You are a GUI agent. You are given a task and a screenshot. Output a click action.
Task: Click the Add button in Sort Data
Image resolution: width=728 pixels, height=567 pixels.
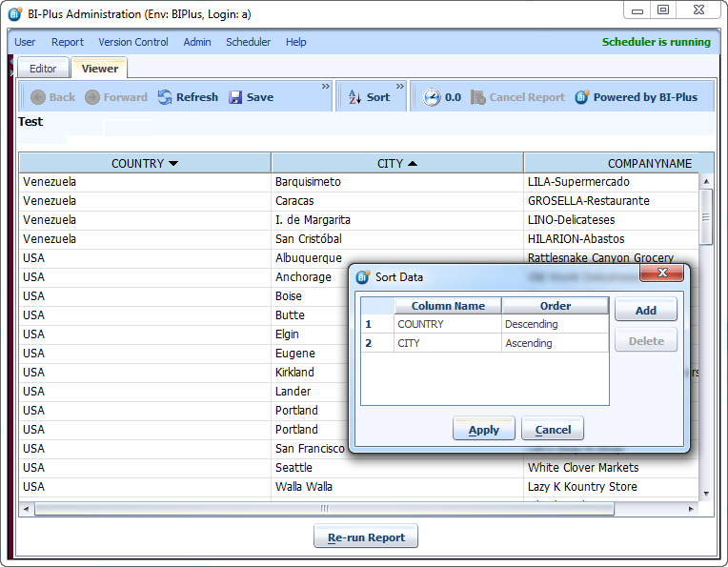645,310
